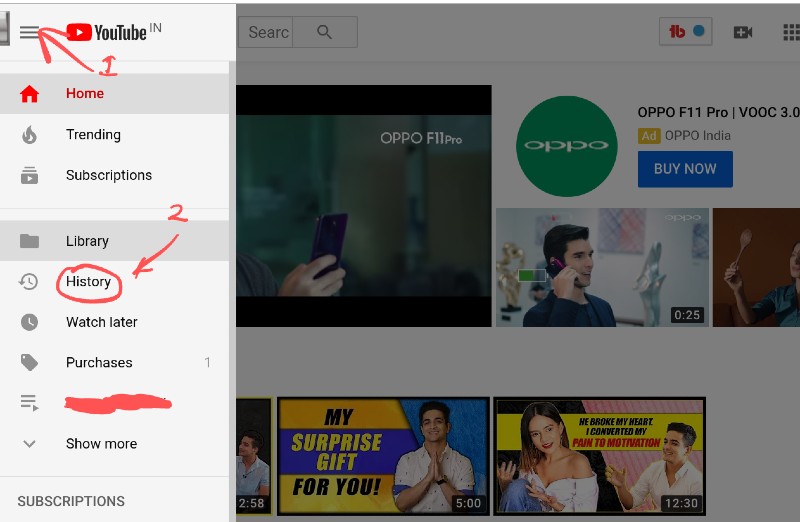Play the OPPO F11 Pro main video
This screenshot has width=800, height=522.
364,206
